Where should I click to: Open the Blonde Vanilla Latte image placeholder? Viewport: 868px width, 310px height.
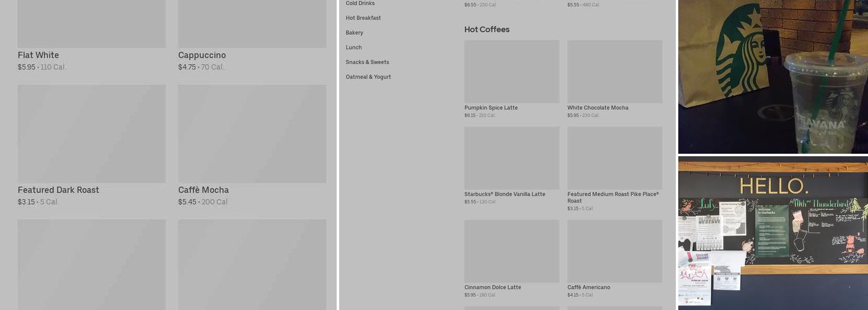pos(512,158)
